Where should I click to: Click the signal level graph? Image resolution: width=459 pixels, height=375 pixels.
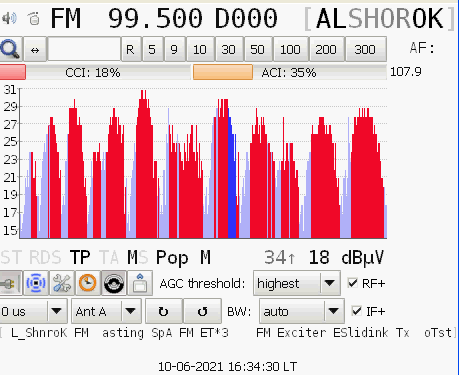[203, 163]
